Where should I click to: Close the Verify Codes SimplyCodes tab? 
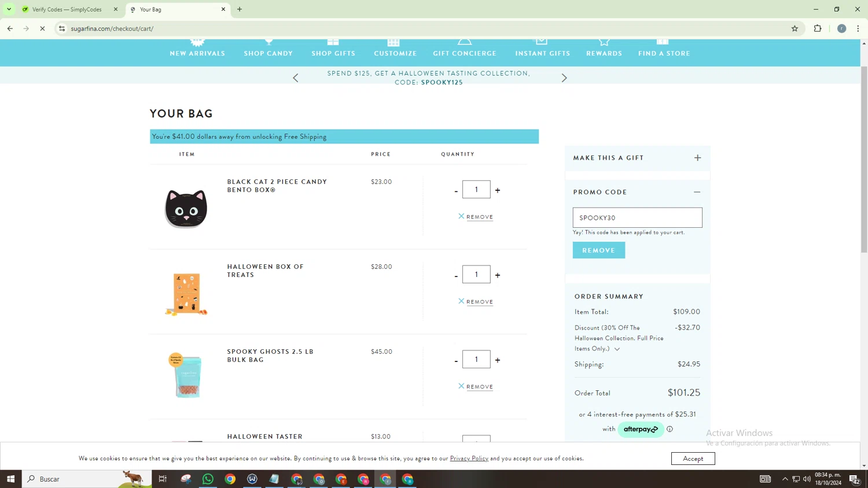[x=116, y=9]
